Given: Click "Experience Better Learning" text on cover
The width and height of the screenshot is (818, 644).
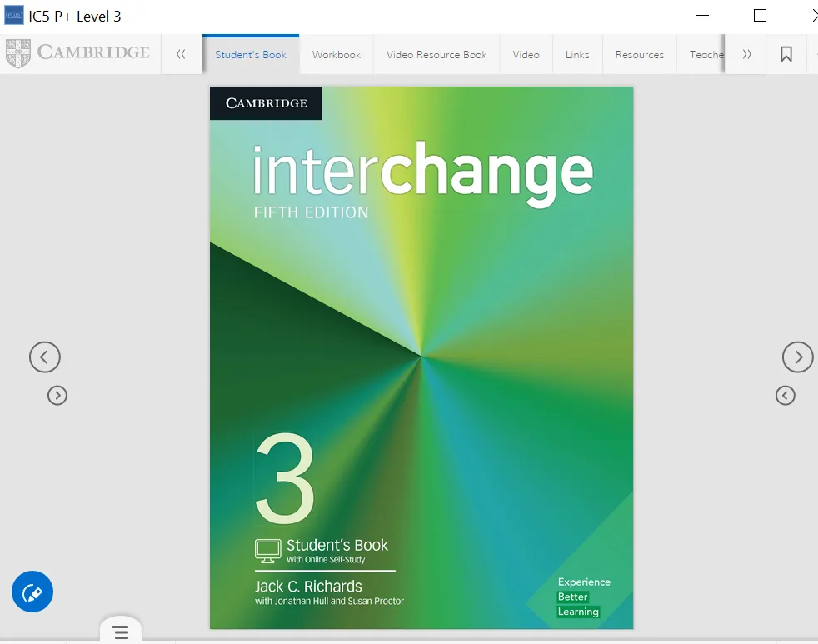Looking at the screenshot, I should [583, 597].
